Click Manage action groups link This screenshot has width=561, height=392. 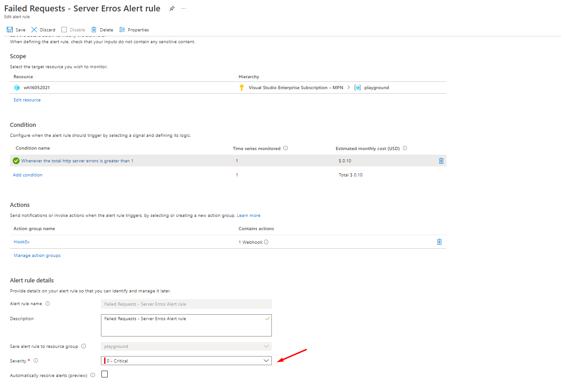[x=37, y=256]
